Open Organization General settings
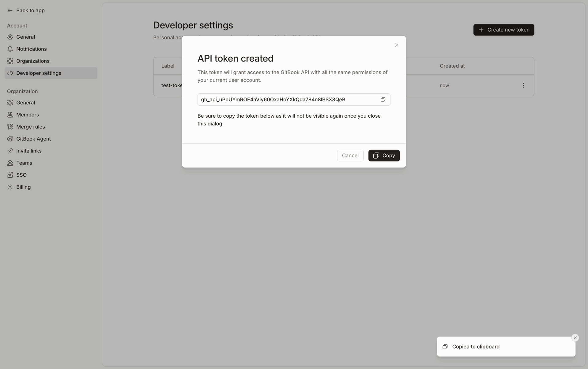588x369 pixels. [51, 103]
